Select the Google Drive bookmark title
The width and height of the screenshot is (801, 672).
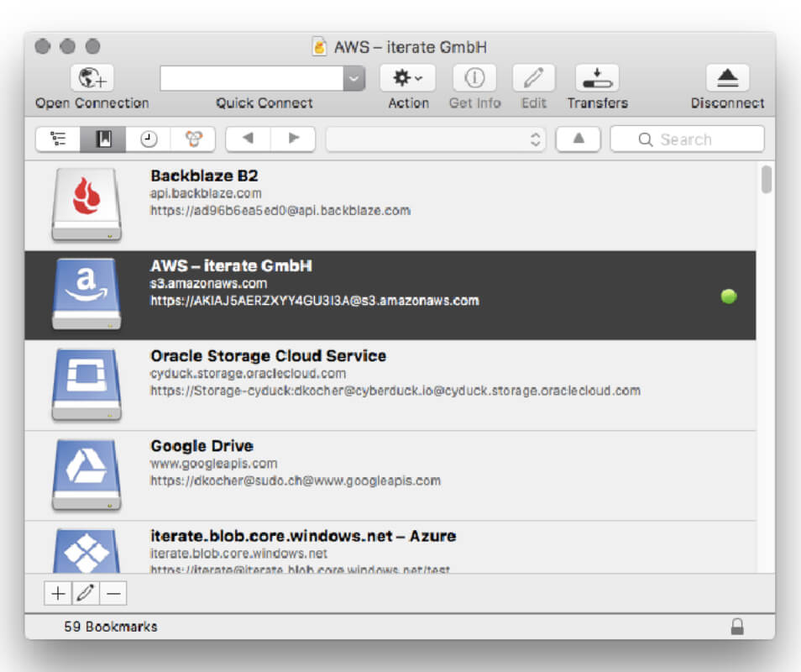tap(202, 445)
